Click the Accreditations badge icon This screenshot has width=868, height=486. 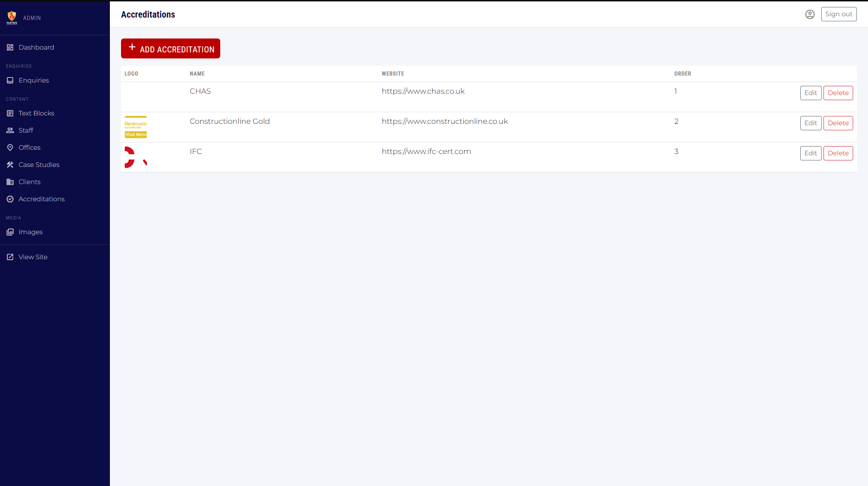(x=10, y=198)
